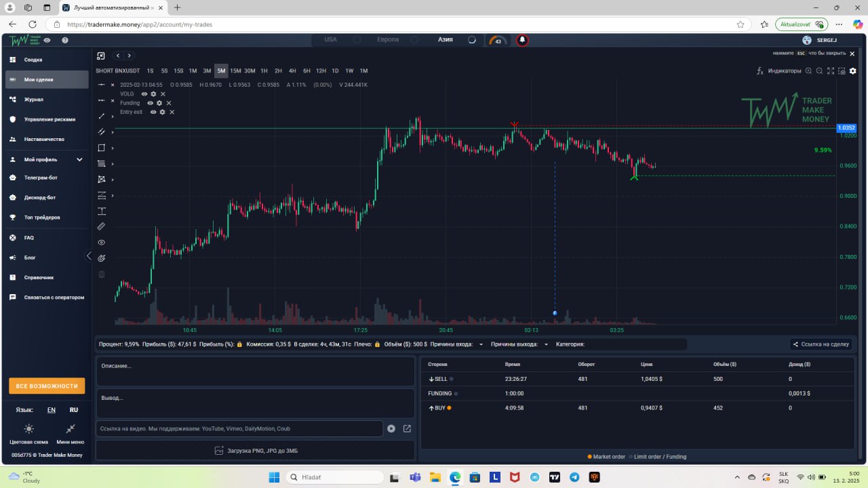
Task: Click the PNG, JPG upload area
Action: click(x=255, y=451)
